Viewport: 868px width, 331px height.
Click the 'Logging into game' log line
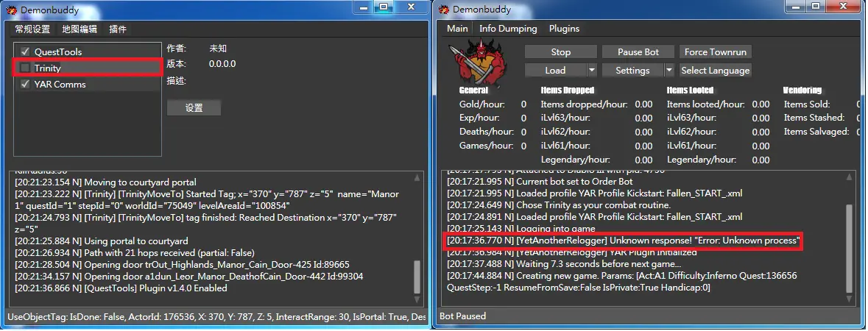click(x=521, y=228)
